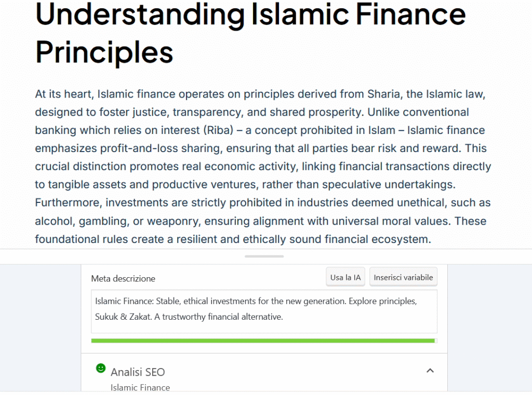Click the green smiley SEO score icon
The height and width of the screenshot is (395, 532).
click(x=101, y=368)
